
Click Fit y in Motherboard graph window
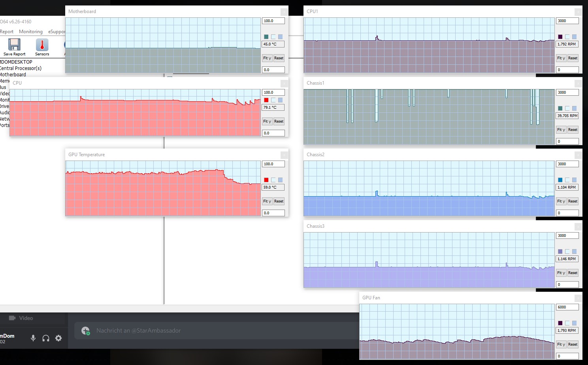pyautogui.click(x=267, y=58)
